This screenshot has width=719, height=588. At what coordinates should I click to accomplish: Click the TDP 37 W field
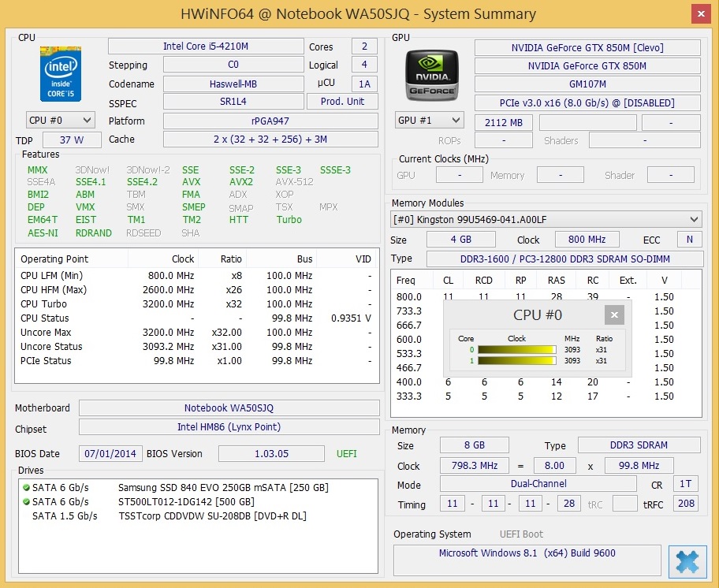pyautogui.click(x=72, y=140)
